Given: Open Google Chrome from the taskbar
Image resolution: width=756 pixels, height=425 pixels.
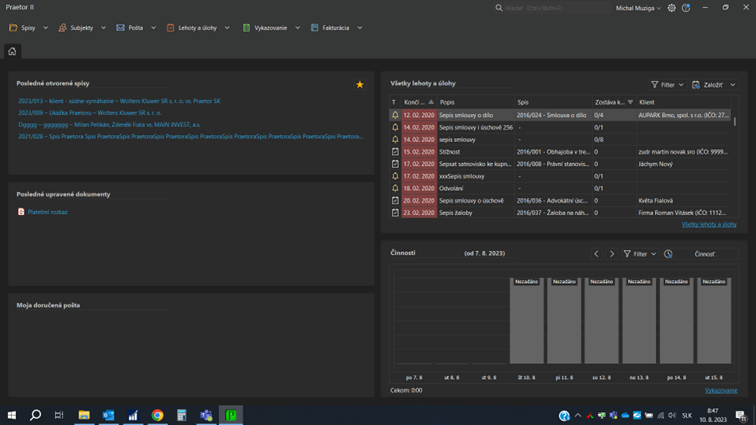Looking at the screenshot, I should coord(157,415).
